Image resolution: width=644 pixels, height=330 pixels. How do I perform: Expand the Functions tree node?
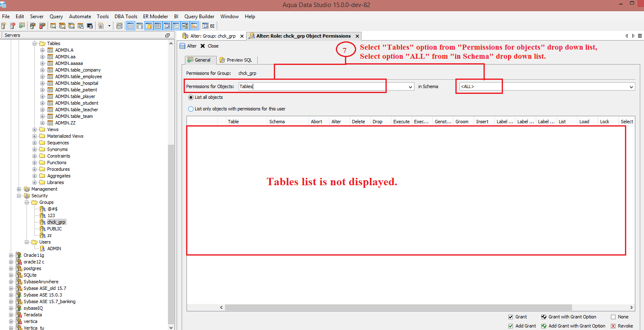[35, 163]
